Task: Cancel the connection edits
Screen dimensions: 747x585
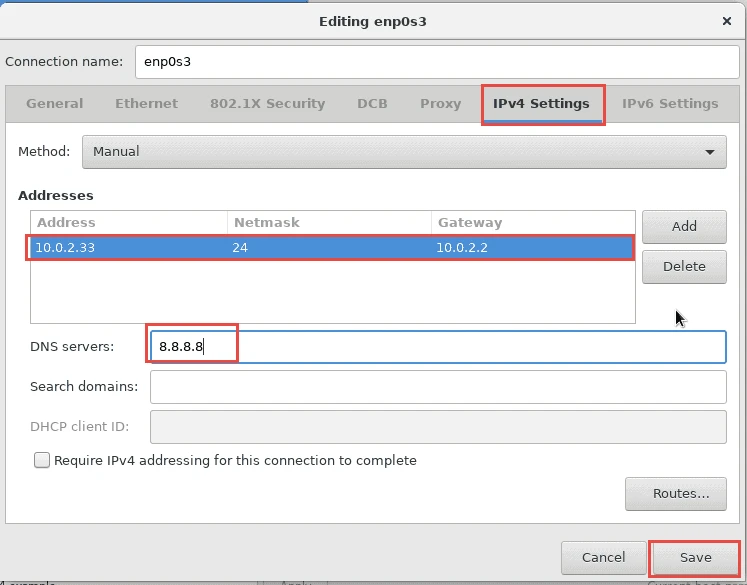Action: pyautogui.click(x=603, y=557)
